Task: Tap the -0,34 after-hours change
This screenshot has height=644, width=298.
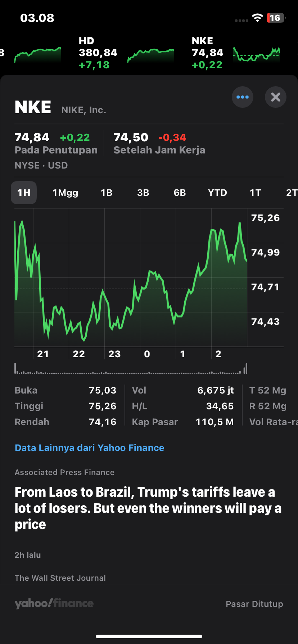Action: point(172,137)
